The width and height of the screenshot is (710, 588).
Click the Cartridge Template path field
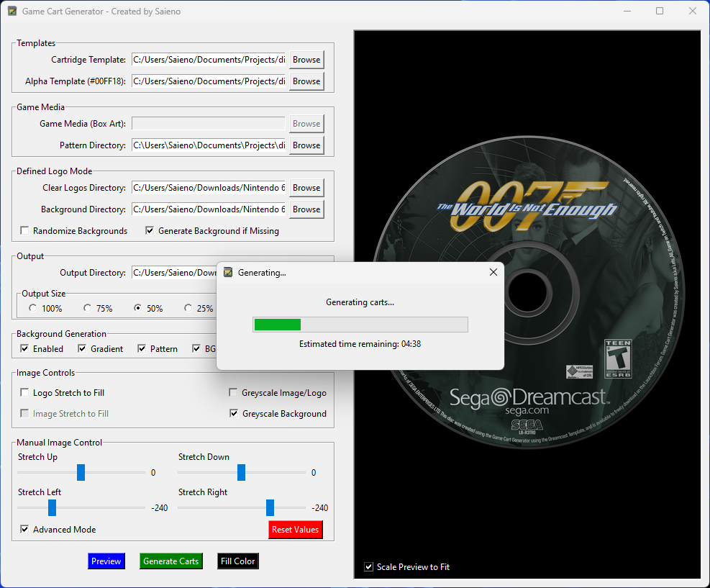(x=209, y=60)
